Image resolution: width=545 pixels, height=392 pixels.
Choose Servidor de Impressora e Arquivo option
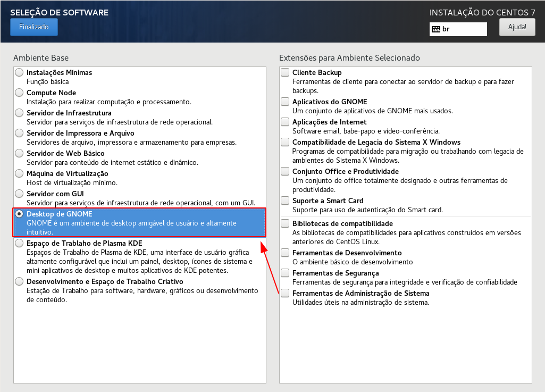(20, 133)
